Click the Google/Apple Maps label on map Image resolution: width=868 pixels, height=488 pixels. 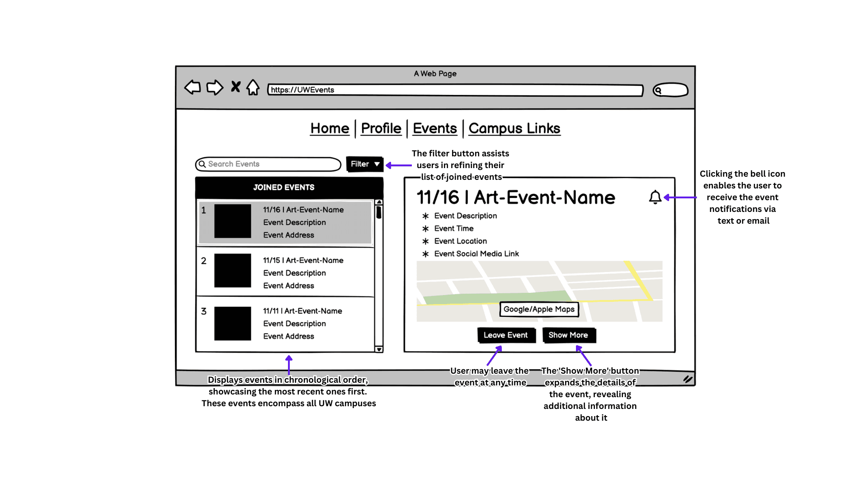coord(539,310)
